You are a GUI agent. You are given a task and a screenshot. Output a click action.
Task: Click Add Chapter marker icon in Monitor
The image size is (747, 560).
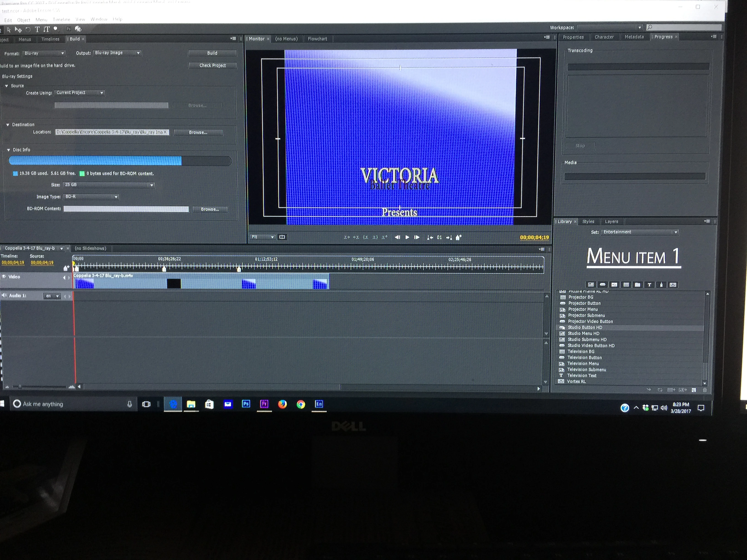pos(458,237)
